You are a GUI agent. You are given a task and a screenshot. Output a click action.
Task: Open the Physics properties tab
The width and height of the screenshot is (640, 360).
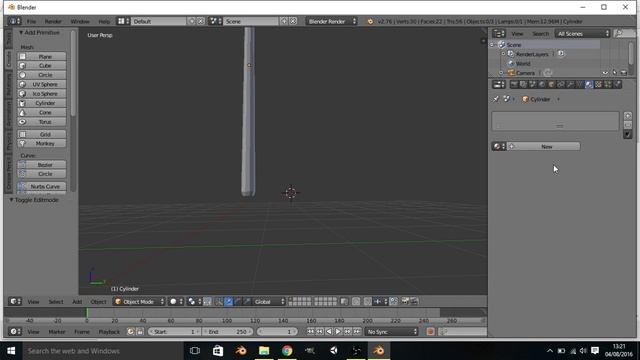[618, 84]
